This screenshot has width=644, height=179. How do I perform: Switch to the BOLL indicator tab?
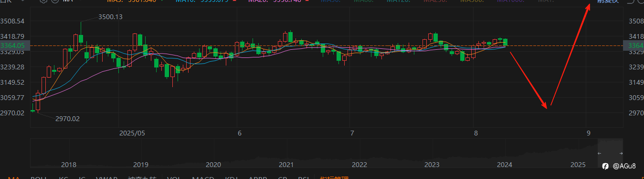pyautogui.click(x=39, y=178)
